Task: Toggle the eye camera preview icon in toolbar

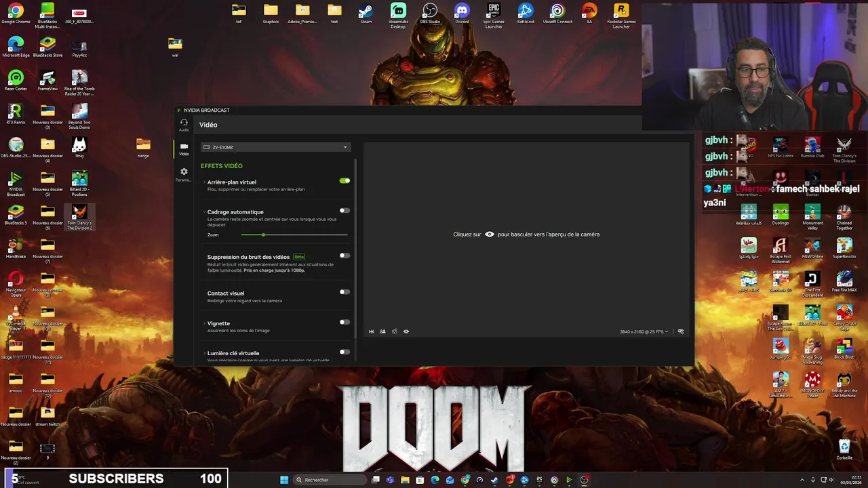Action: [406, 331]
